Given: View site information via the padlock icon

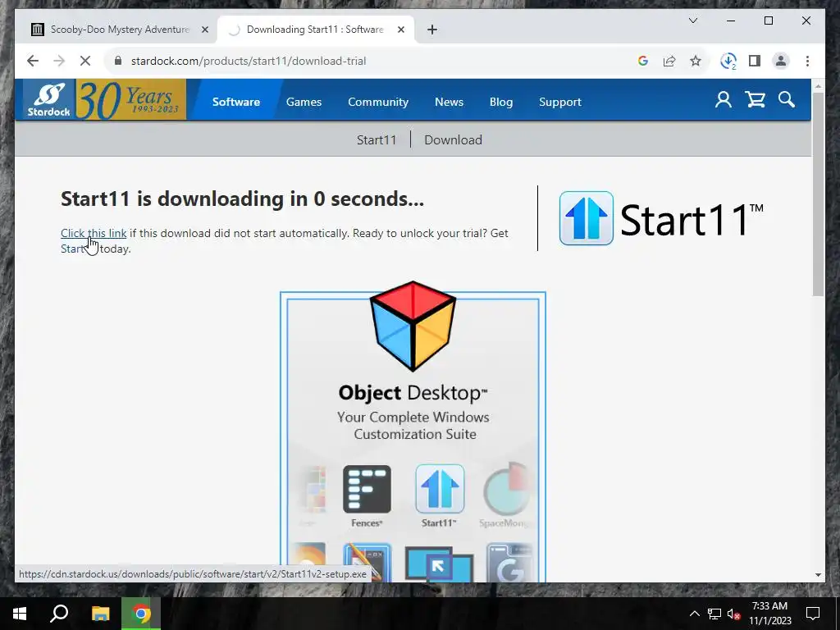Looking at the screenshot, I should click(118, 61).
